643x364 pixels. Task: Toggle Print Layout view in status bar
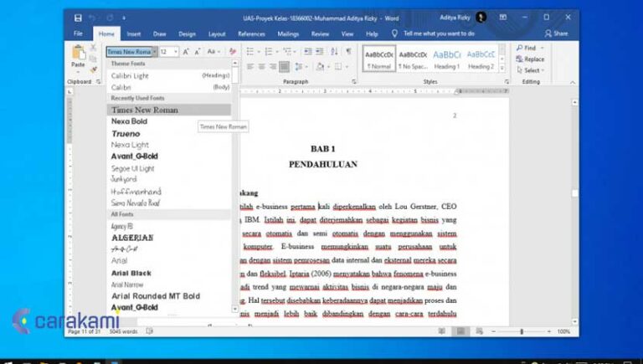[459, 331]
